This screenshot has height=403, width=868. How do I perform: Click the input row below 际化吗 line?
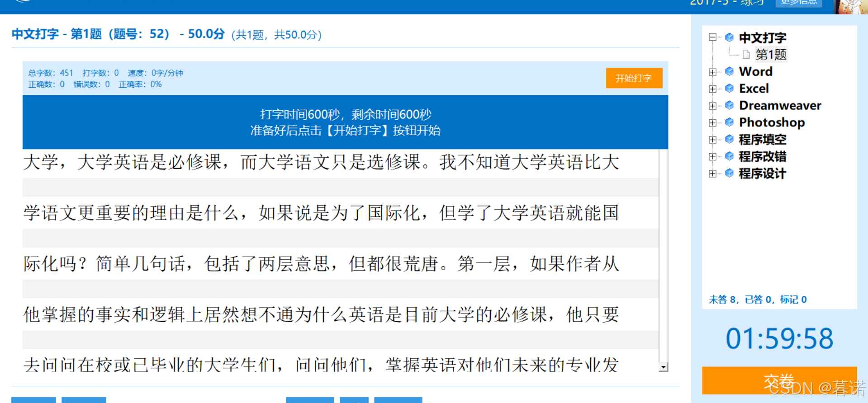point(341,289)
